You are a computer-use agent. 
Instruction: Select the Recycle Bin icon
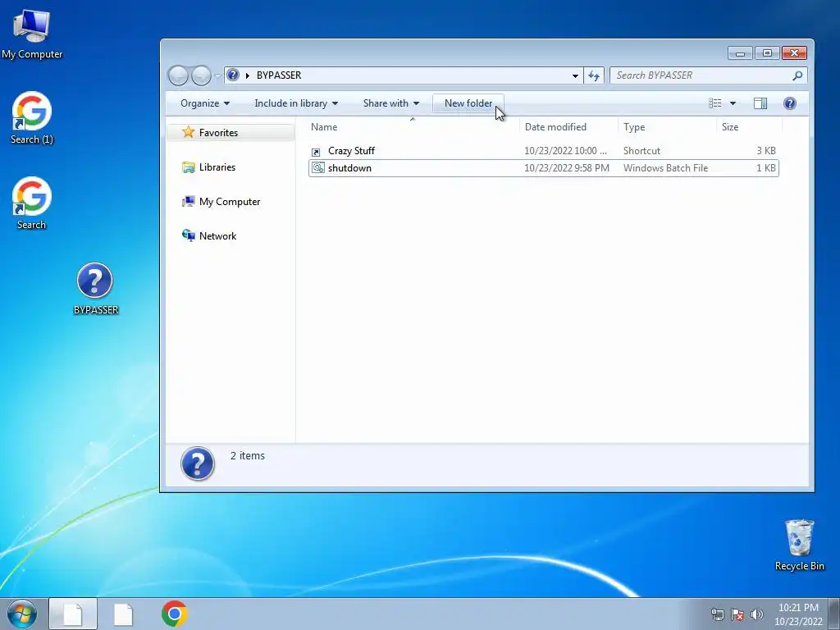pos(799,545)
